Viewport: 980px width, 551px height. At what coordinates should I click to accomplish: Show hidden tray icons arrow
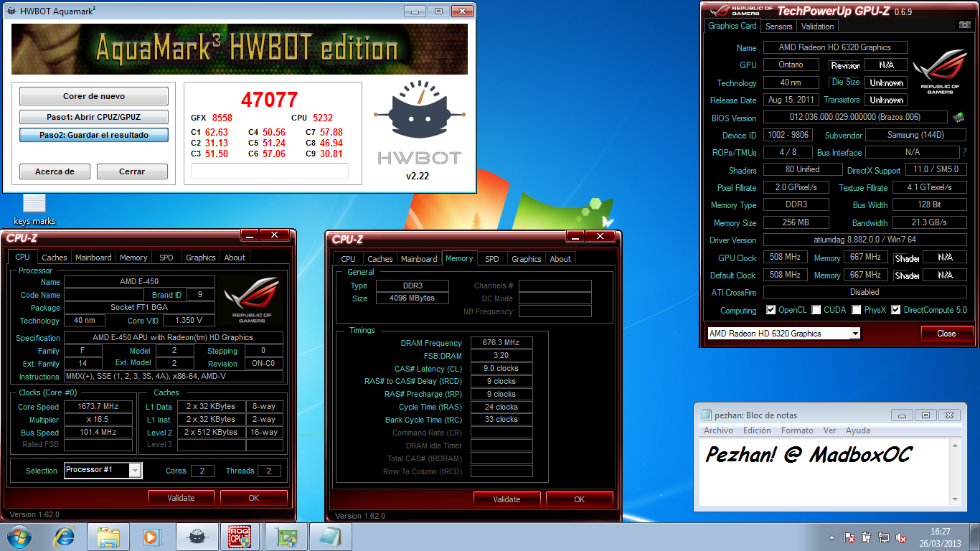(832, 537)
